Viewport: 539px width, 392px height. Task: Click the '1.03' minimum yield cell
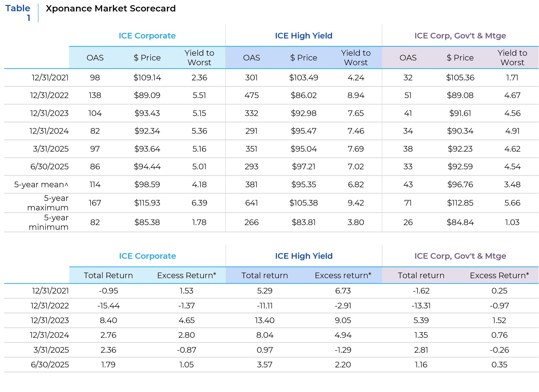[512, 222]
